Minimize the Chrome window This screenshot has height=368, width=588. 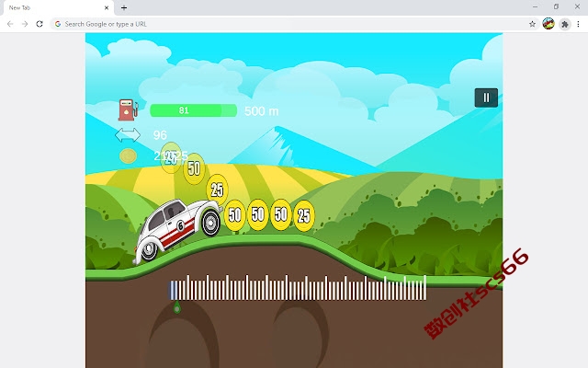pyautogui.click(x=535, y=6)
